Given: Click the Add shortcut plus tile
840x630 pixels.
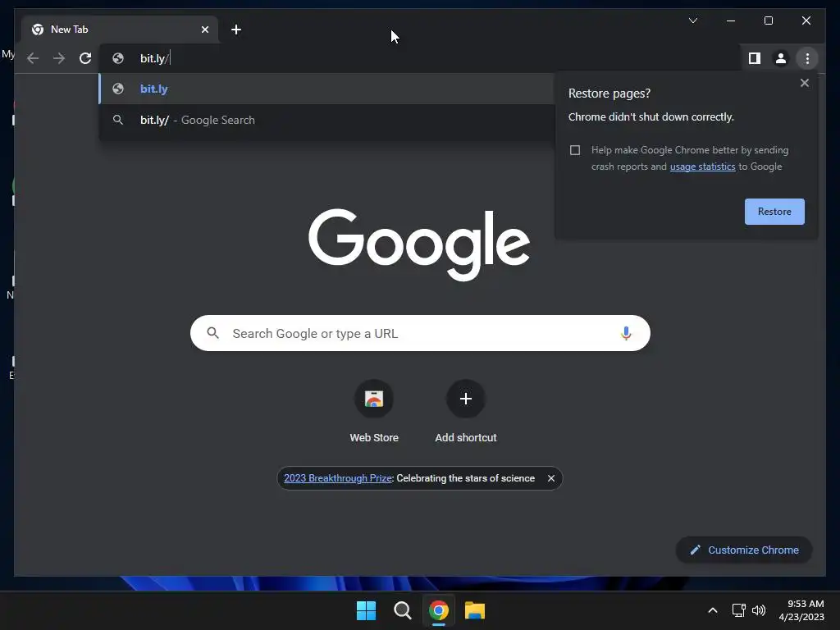Looking at the screenshot, I should coord(466,412).
